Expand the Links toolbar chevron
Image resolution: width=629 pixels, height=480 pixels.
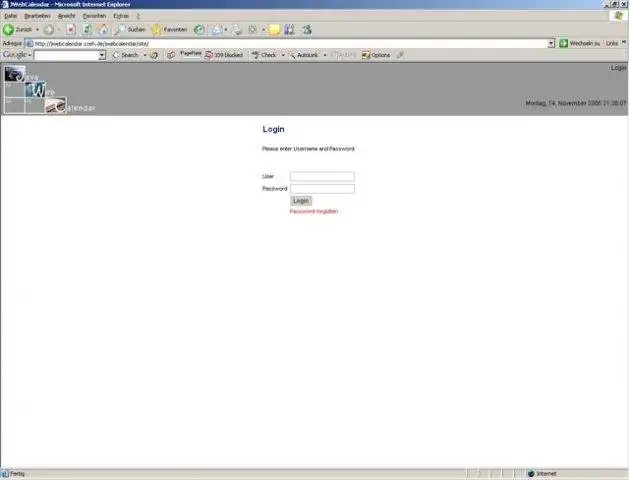[624, 43]
